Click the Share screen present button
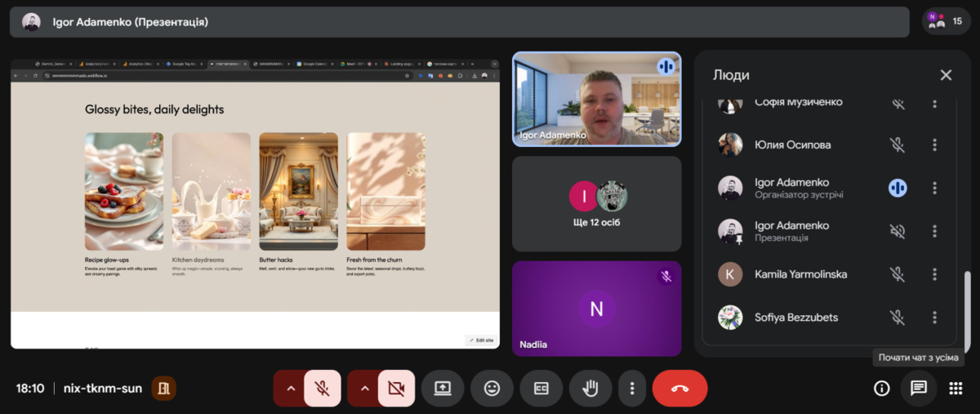The width and height of the screenshot is (980, 414). pos(443,389)
